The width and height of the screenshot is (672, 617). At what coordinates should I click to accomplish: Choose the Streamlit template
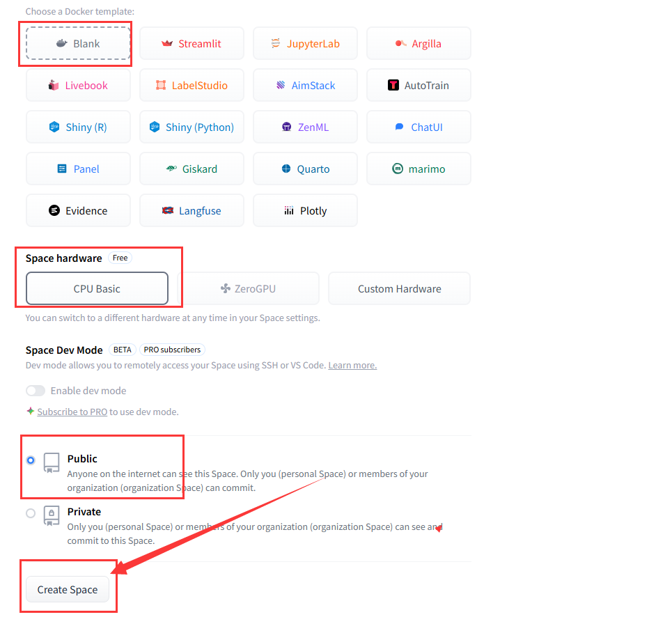(192, 43)
